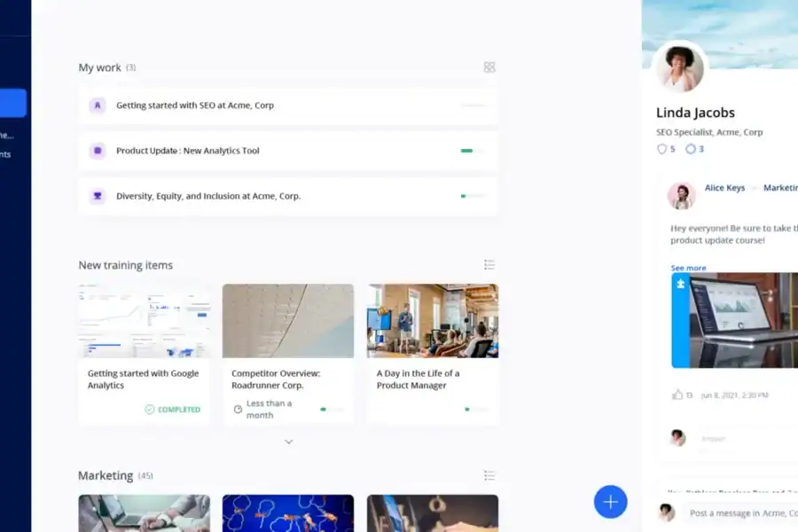The height and width of the screenshot is (532, 798).
Task: Click the heart icon under Linda Jacobs
Action: (661, 149)
